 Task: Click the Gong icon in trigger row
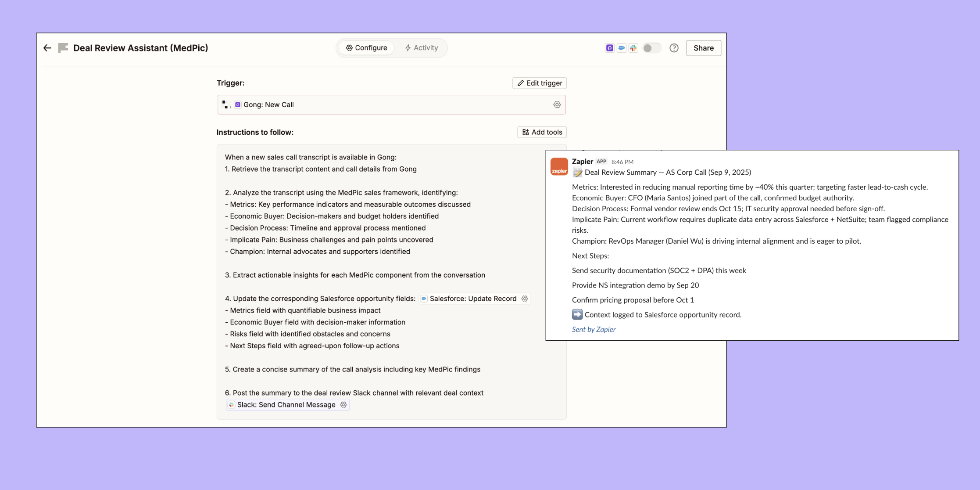[x=238, y=104]
